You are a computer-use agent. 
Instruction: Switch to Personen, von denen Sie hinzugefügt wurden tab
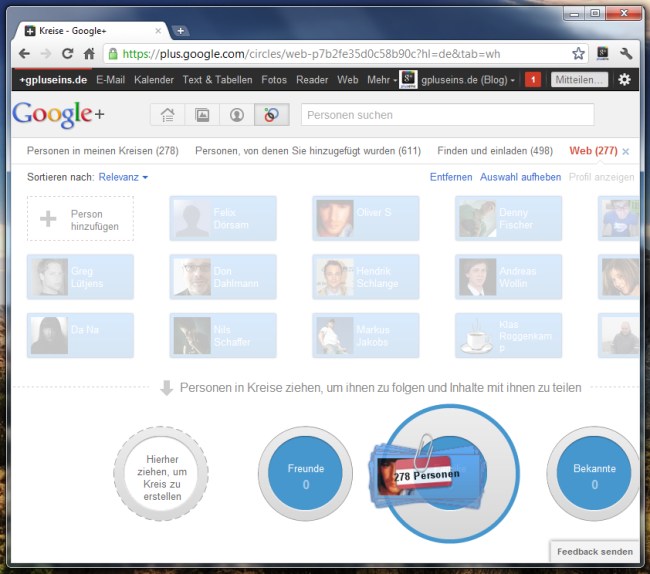coord(308,151)
